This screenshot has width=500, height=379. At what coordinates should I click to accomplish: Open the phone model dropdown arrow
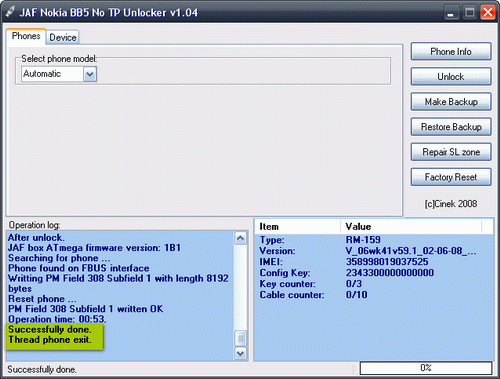[x=90, y=74]
